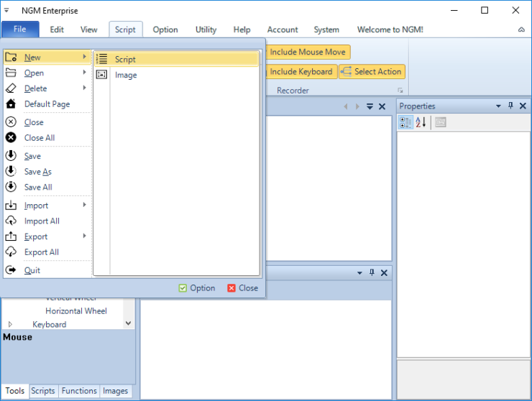Open the Option ribbon tab
This screenshot has height=401, width=532.
(x=165, y=30)
